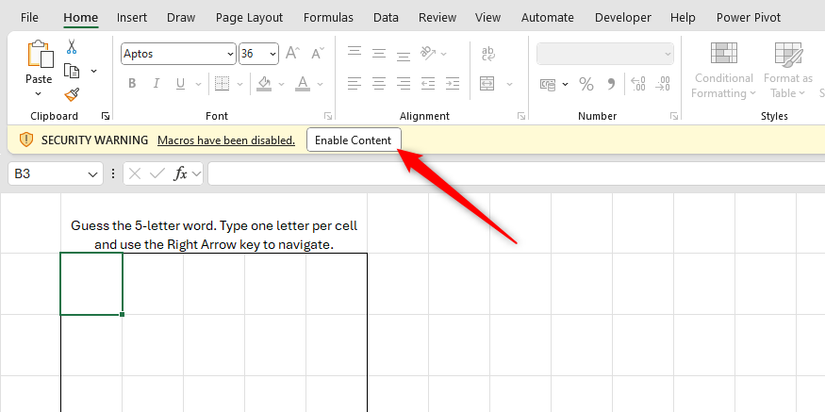Open the Copy options arrow
Viewport: 825px width, 412px height.
click(94, 71)
